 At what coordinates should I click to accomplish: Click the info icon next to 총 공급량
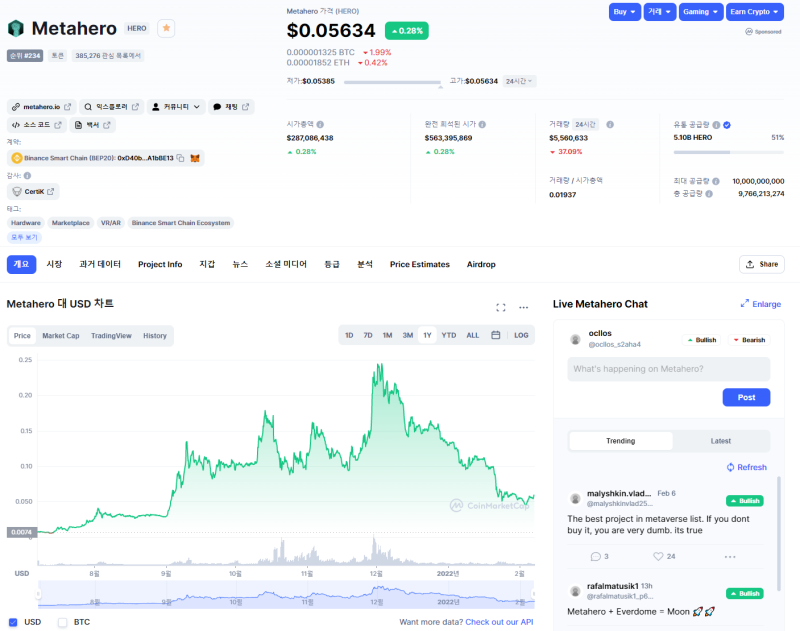pyautogui.click(x=709, y=194)
